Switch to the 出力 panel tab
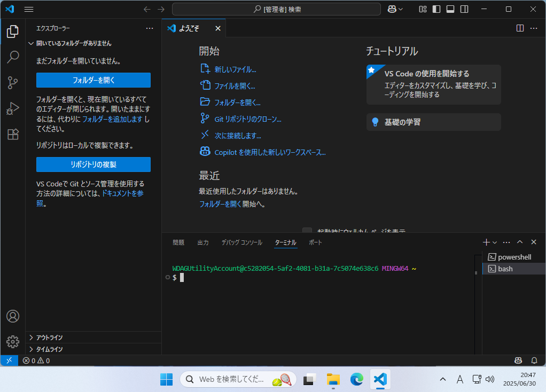546x392 pixels. [x=203, y=242]
